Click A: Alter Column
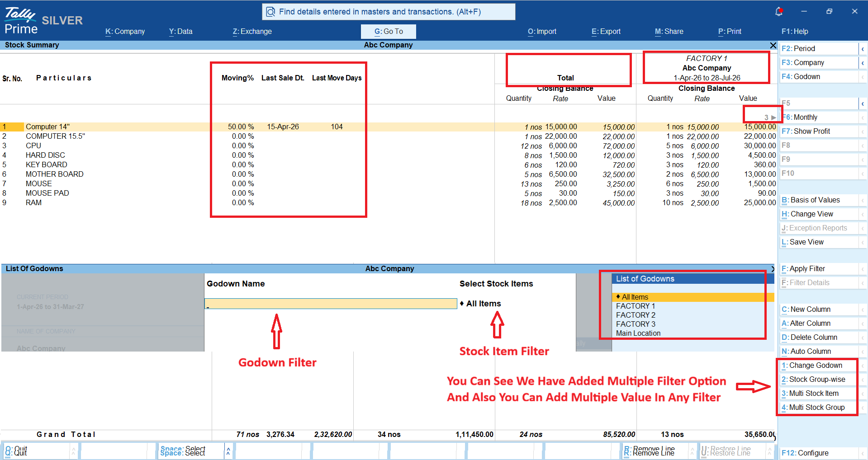Screen dimensions: 868x460 click(x=819, y=324)
